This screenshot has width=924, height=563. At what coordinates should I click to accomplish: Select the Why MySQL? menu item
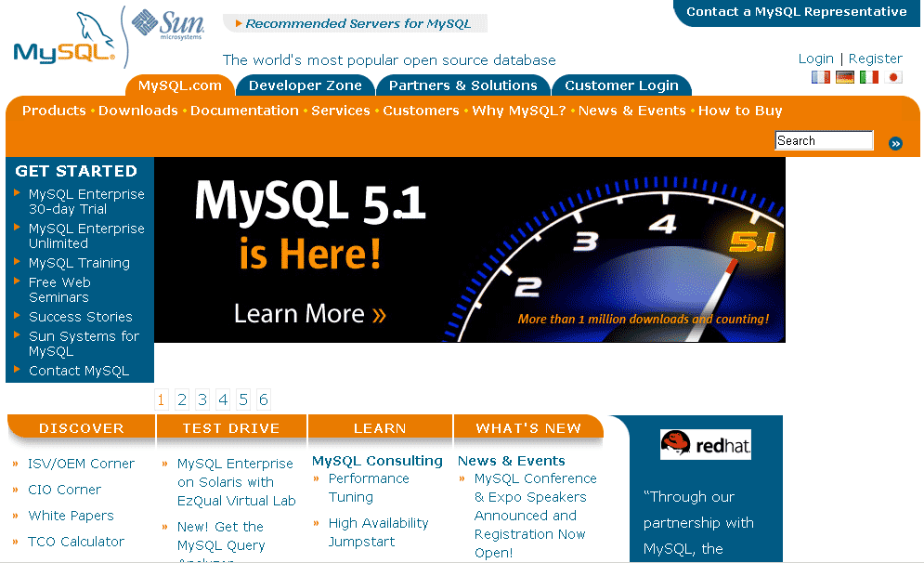pyautogui.click(x=518, y=111)
